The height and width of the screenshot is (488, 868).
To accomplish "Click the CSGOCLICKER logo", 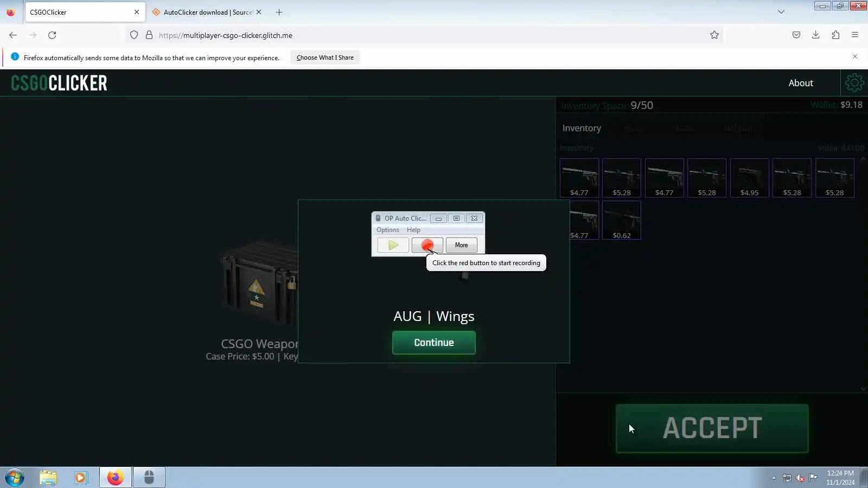I will (x=59, y=83).
